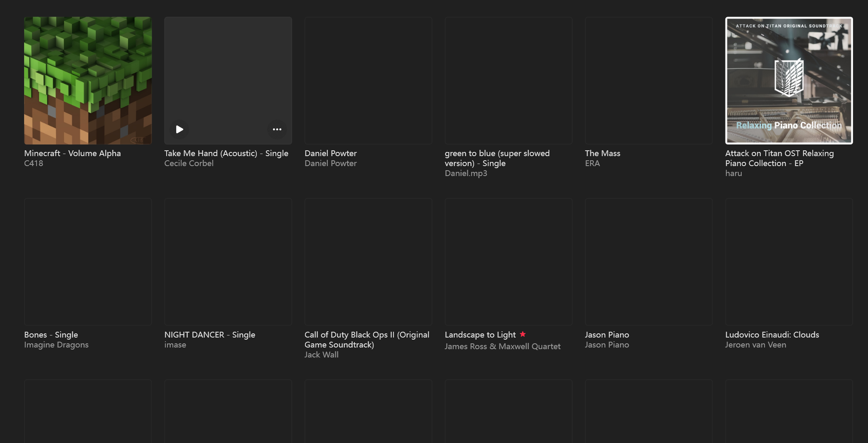Click Call of Duty Black Ops II soundtrack title
The width and height of the screenshot is (868, 443).
pyautogui.click(x=367, y=340)
